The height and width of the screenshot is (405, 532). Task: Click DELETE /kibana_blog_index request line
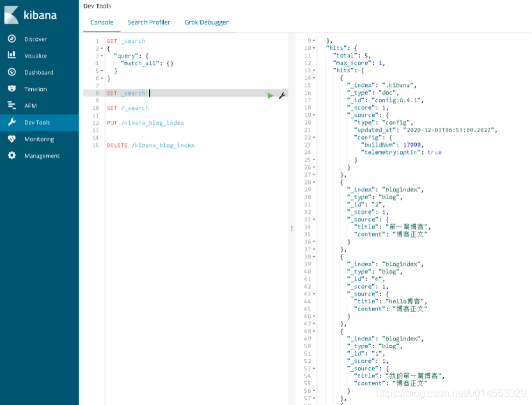click(151, 146)
